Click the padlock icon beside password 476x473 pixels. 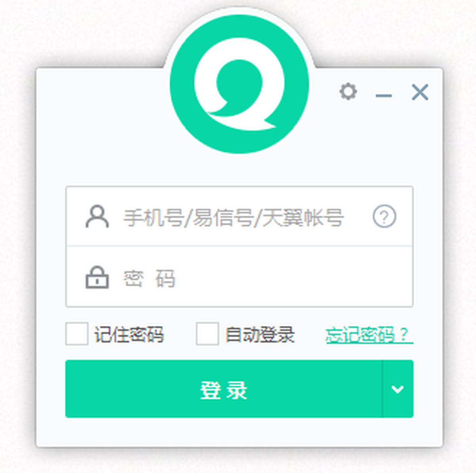tap(97, 277)
